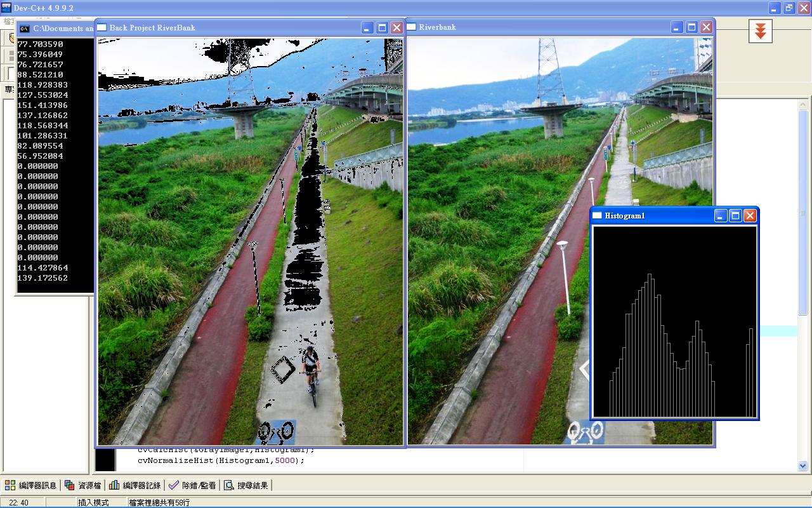Image resolution: width=812 pixels, height=508 pixels.
Task: Click the 檔案裡總共有58行 status bar text
Action: 159,502
